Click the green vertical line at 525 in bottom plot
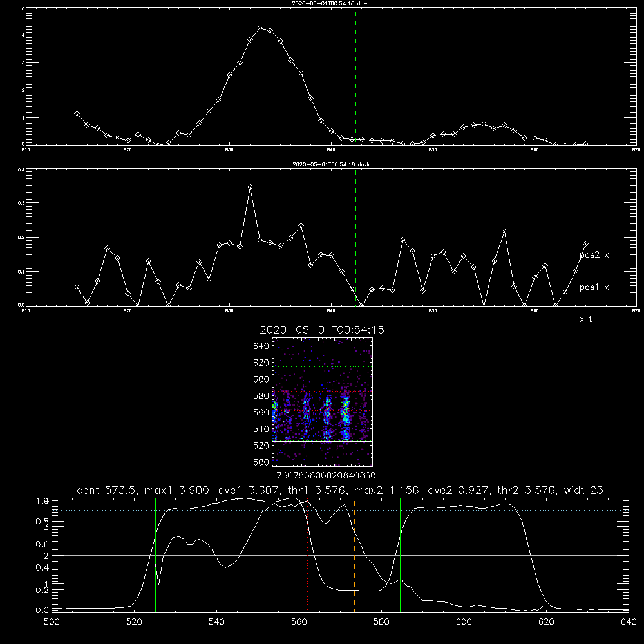This screenshot has width=644, height=644. 155,554
